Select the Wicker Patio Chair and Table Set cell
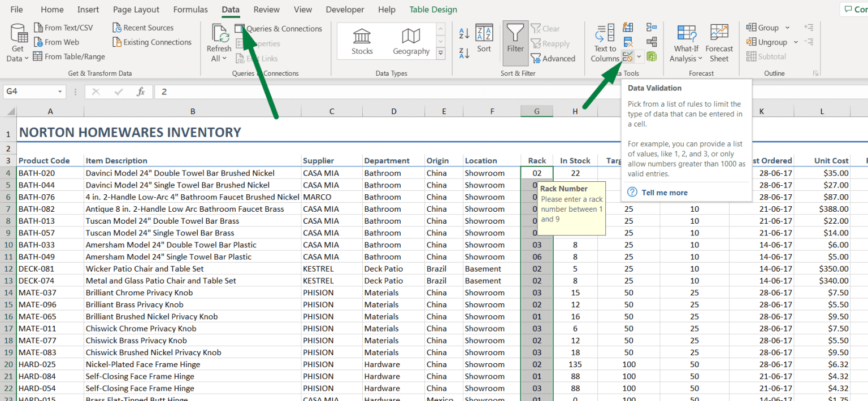Viewport: 868px width, 401px height. (x=193, y=269)
